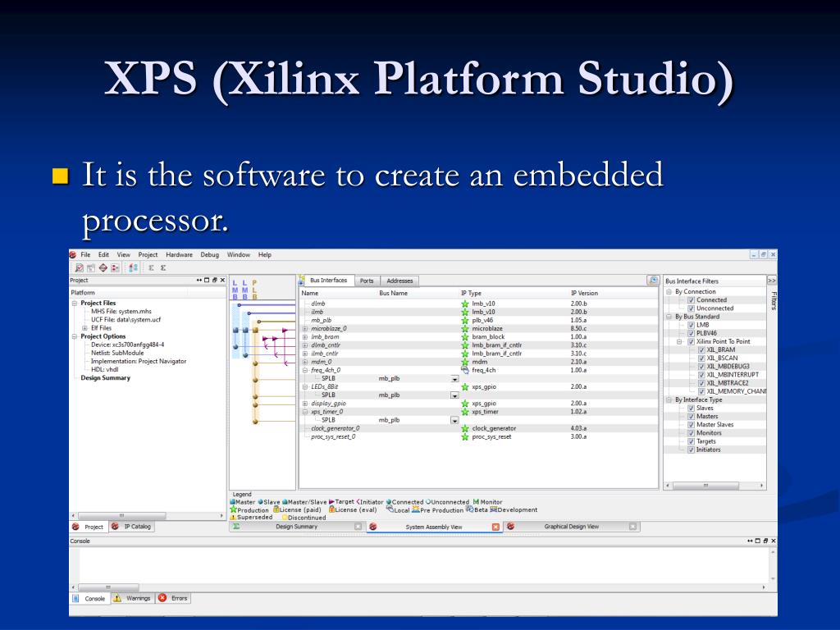Click the icon next to freq_4ch IP type
This screenshot has width=840, height=630.
(465, 370)
